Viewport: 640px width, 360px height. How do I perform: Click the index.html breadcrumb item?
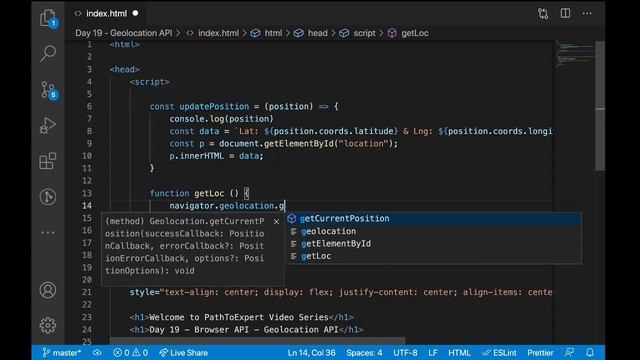click(212, 33)
